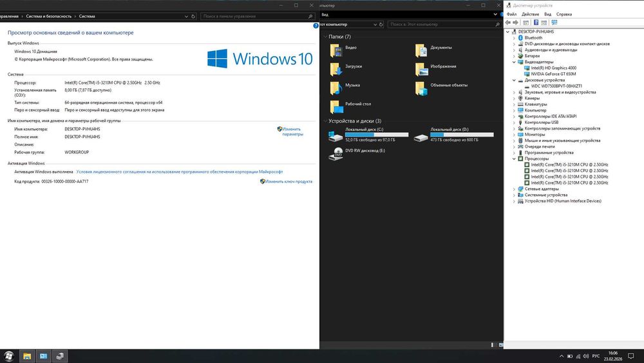Click the large icons view button in Explorer
Screen dimensions: 644x363
pyautogui.click(x=500, y=345)
